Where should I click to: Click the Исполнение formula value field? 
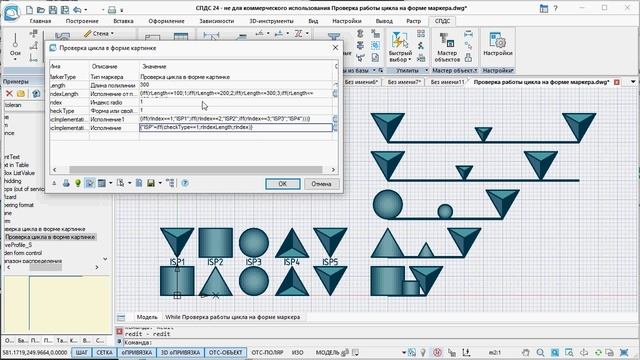pos(236,127)
